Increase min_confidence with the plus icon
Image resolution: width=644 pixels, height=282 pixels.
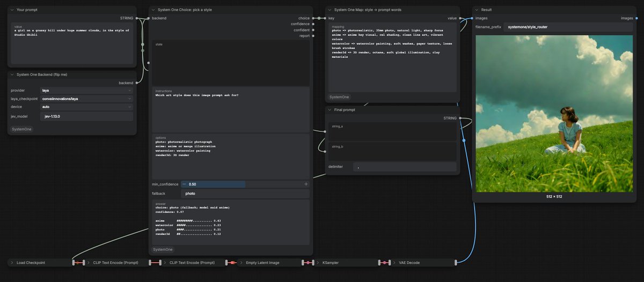(x=306, y=184)
